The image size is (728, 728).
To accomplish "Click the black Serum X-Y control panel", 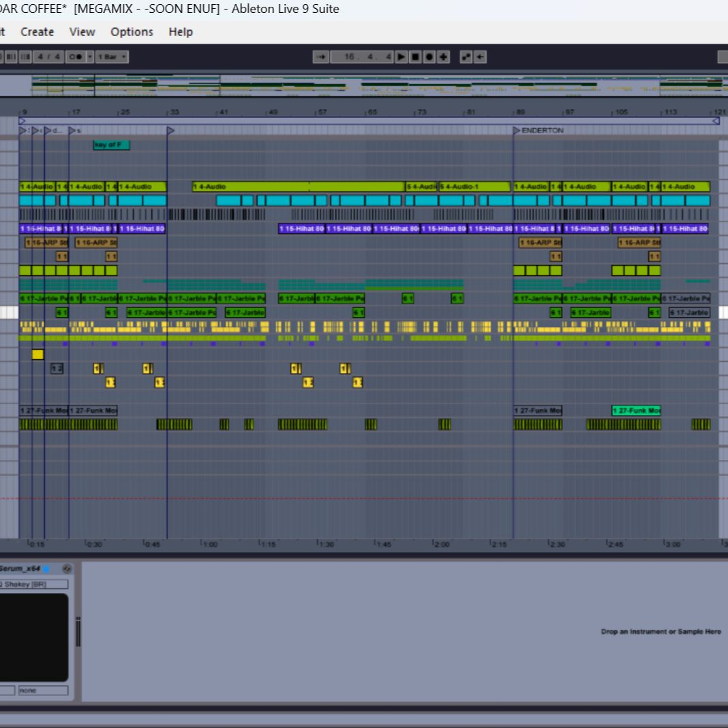I will (x=34, y=637).
